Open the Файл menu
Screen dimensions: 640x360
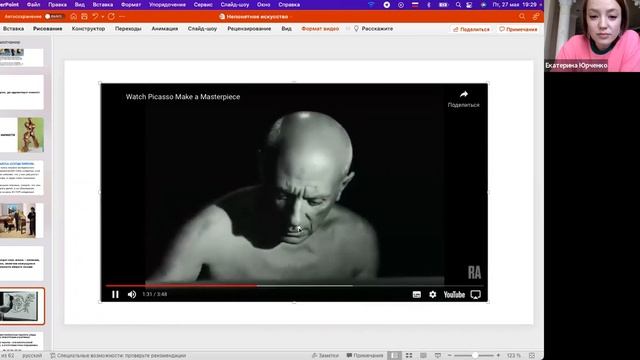(x=33, y=5)
